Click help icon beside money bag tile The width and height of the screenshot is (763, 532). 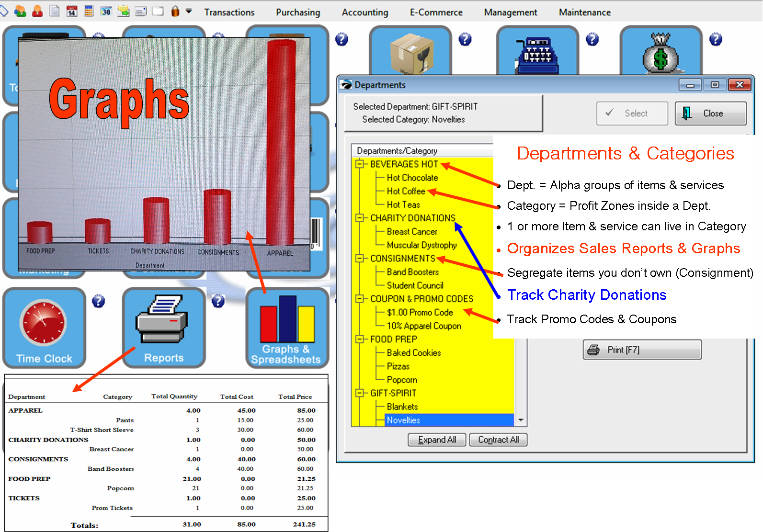click(x=716, y=39)
